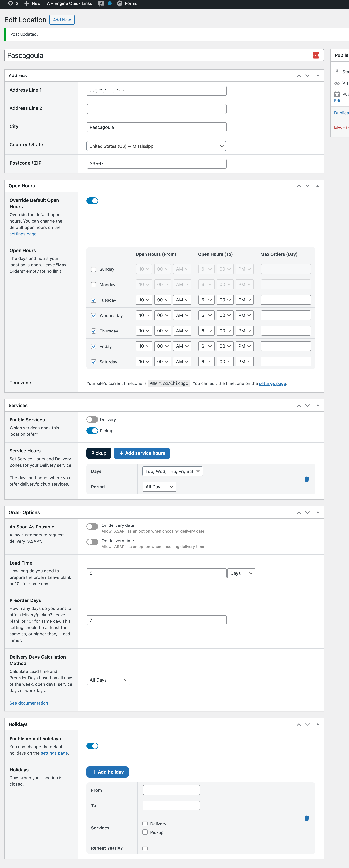Delete the Pickup service hours row
Image resolution: width=349 pixels, height=868 pixels.
[307, 479]
